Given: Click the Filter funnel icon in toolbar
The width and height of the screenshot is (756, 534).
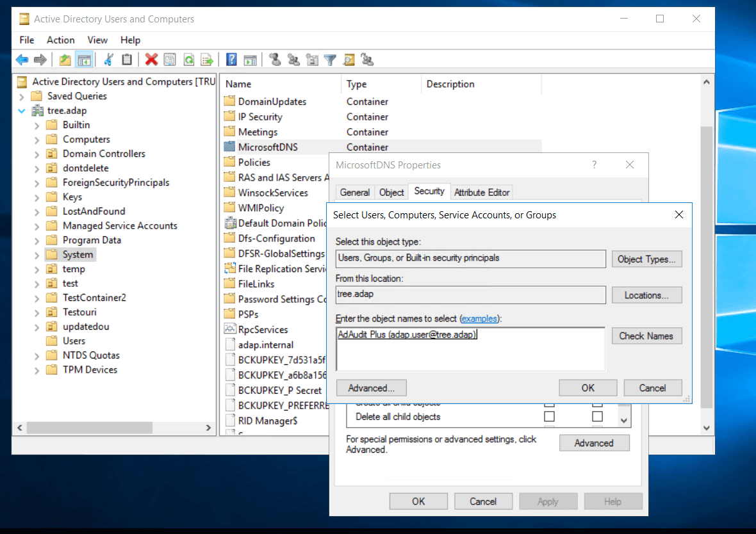Looking at the screenshot, I should pos(330,60).
